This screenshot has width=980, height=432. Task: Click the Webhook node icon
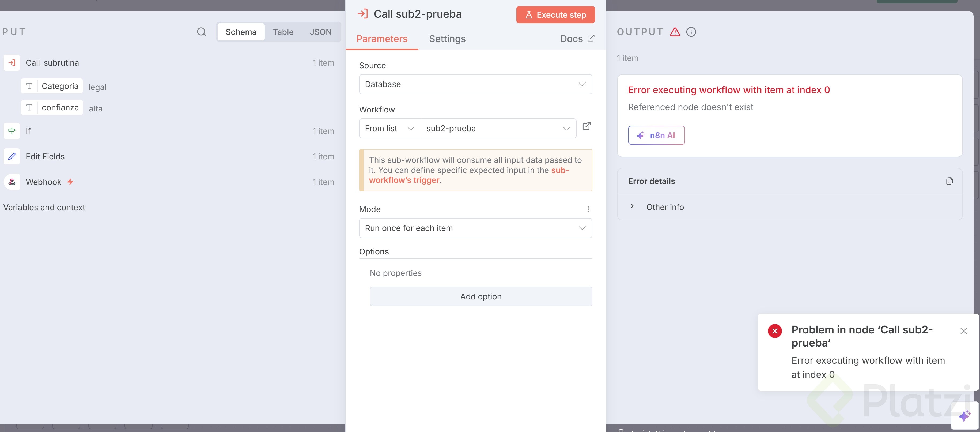pyautogui.click(x=12, y=182)
